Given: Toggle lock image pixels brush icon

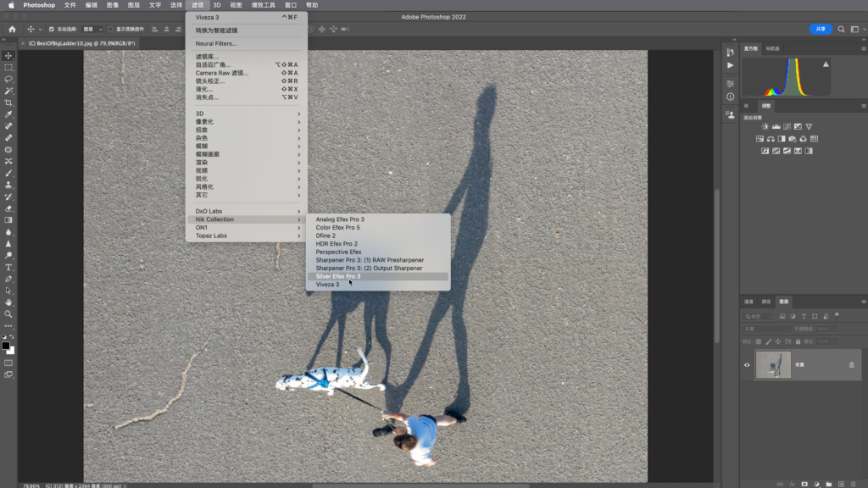Looking at the screenshot, I should pos(768,342).
